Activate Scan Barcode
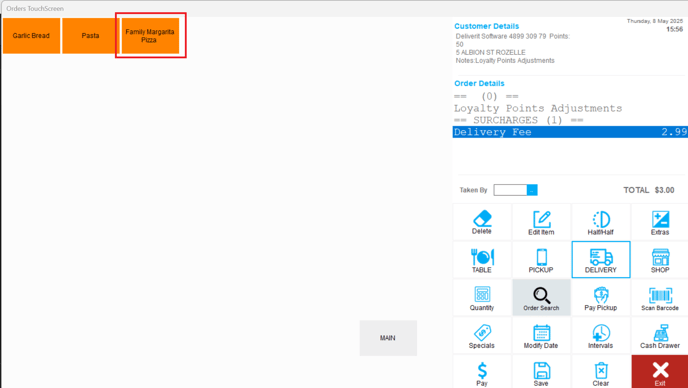 pos(660,298)
